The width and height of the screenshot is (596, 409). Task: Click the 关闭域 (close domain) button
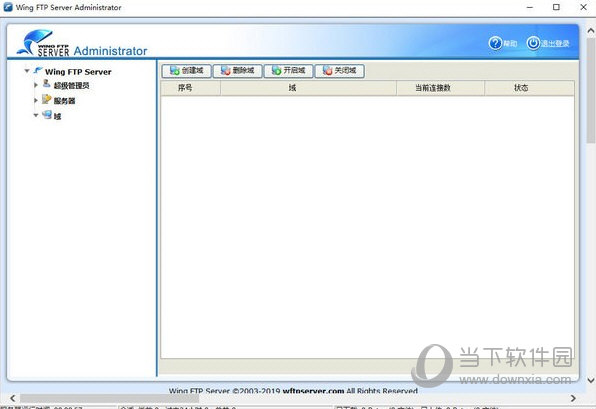pos(340,71)
